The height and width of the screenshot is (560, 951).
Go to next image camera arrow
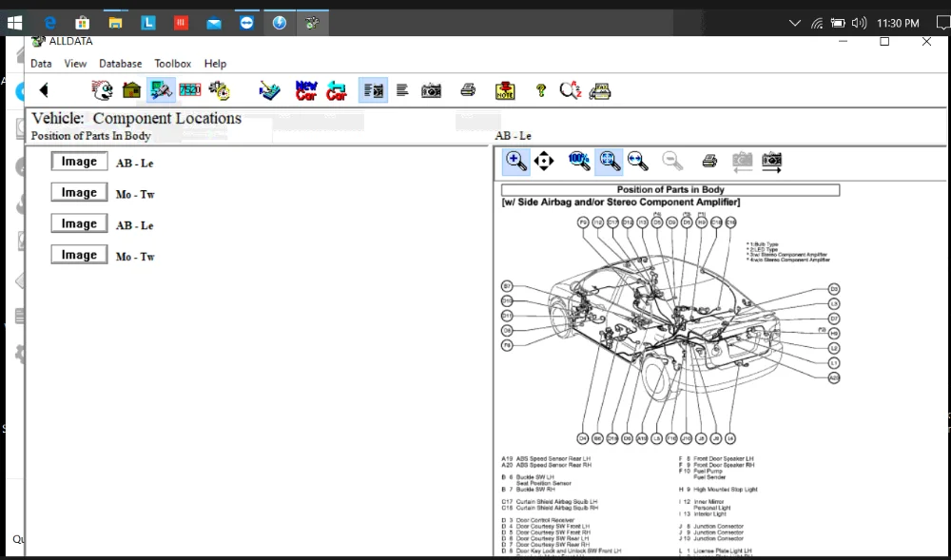(771, 161)
